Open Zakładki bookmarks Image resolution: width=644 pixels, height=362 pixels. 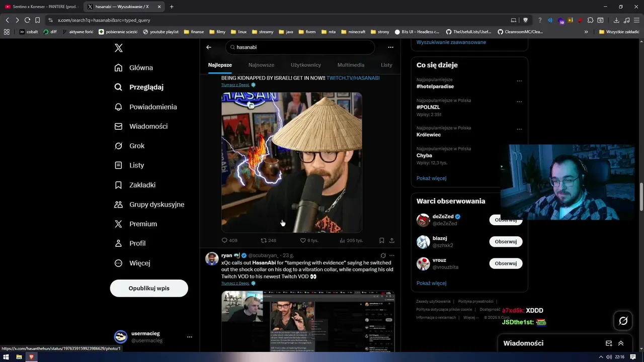(x=135, y=185)
